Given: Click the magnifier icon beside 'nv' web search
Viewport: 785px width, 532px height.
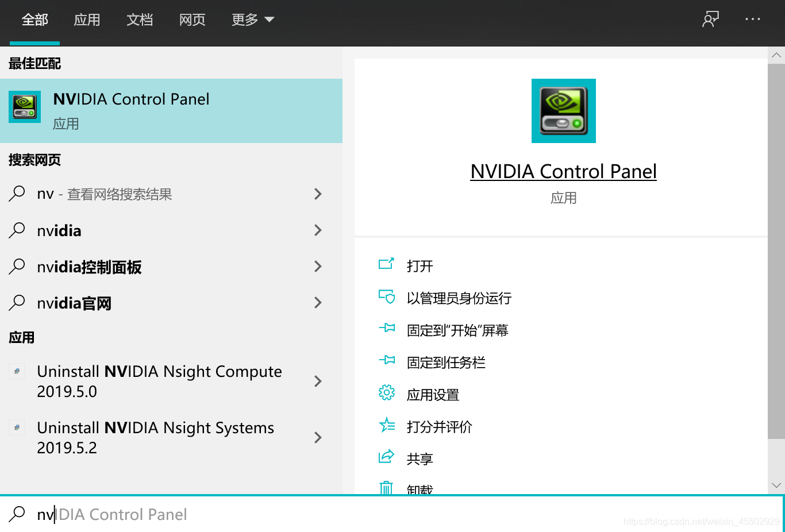Looking at the screenshot, I should click(x=17, y=194).
